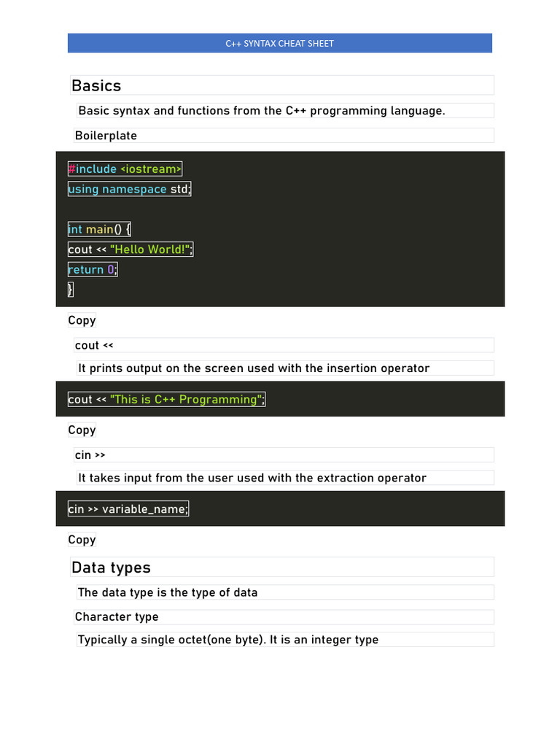Click the #include <iostream> code line
Image resolution: width=560 pixels, height=747 pixels.
point(125,169)
